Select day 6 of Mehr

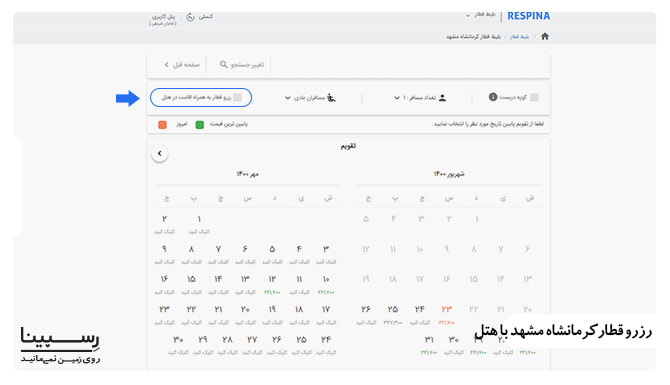point(245,254)
